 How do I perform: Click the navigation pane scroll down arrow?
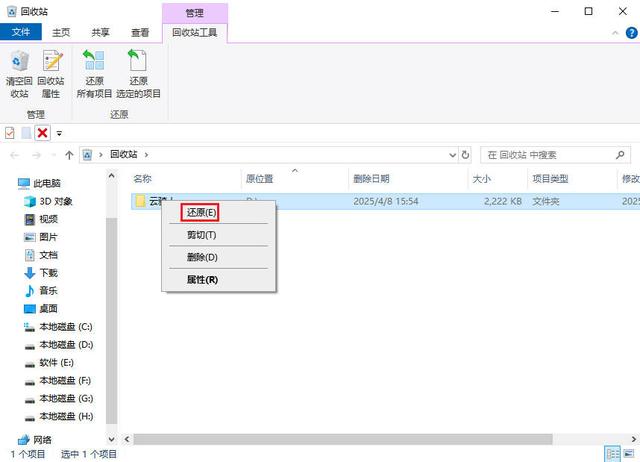pyautogui.click(x=111, y=439)
